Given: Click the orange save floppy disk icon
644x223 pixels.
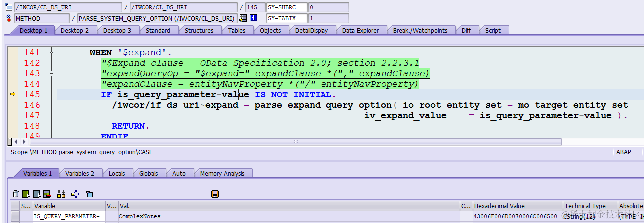Looking at the screenshot, I should (x=215, y=194).
